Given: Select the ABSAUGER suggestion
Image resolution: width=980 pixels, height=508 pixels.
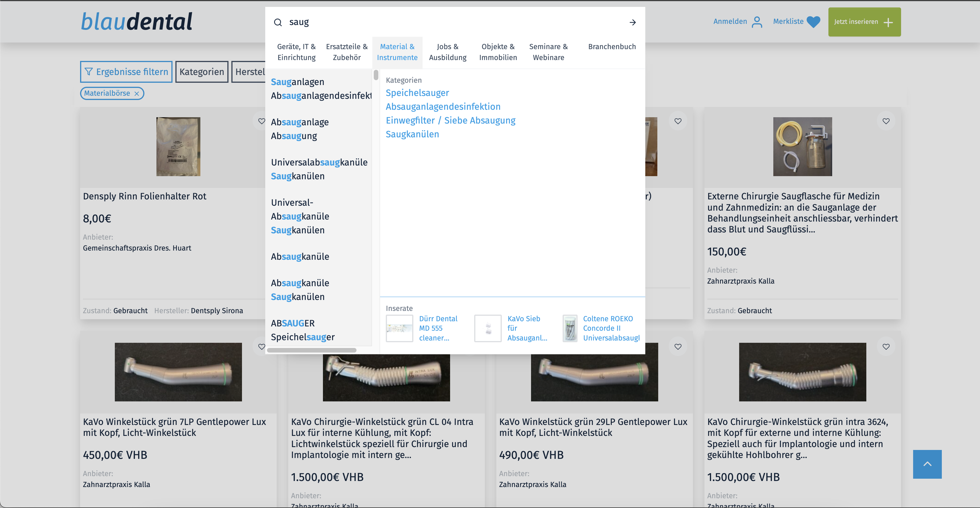Looking at the screenshot, I should pyautogui.click(x=293, y=323).
